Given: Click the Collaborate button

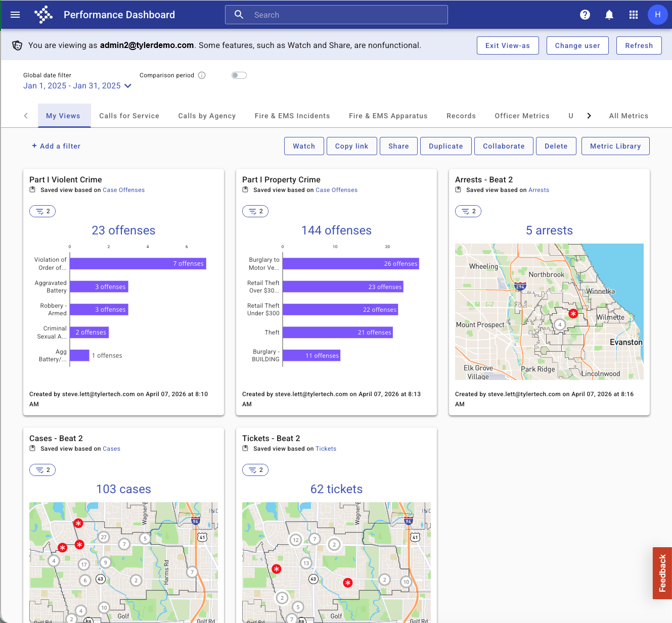Looking at the screenshot, I should (x=504, y=146).
